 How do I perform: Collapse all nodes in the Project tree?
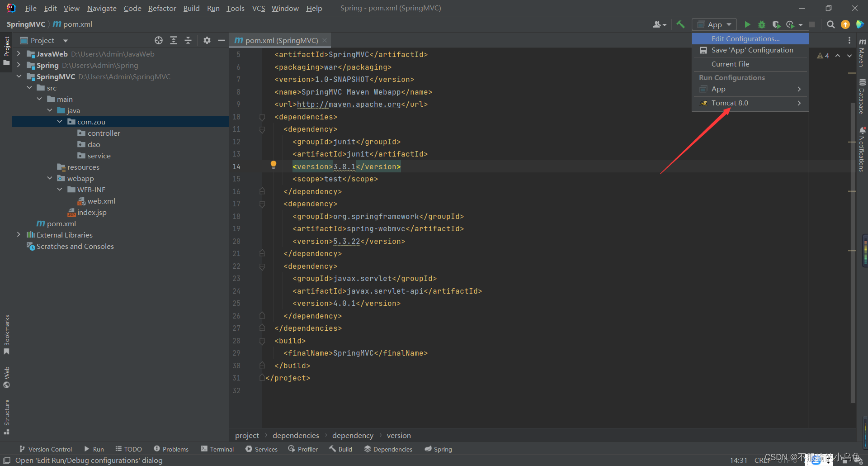(188, 40)
